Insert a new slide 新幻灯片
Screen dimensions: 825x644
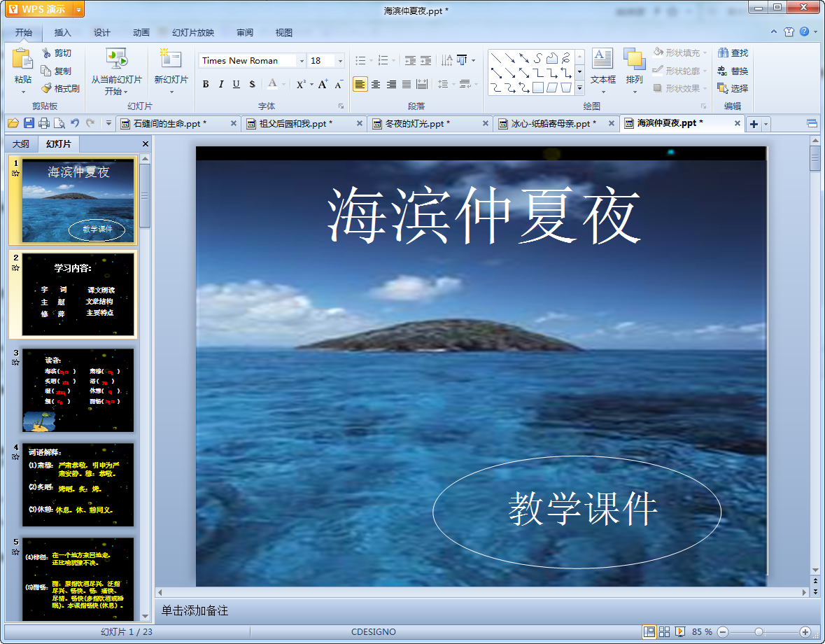[x=171, y=71]
